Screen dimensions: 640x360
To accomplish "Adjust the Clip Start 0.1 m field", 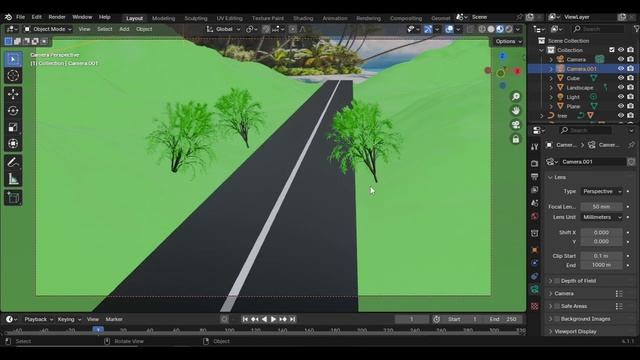I will pyautogui.click(x=602, y=256).
